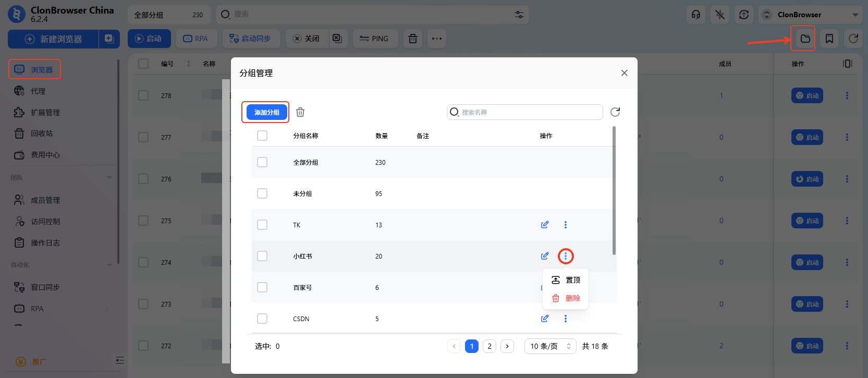Check the 百家号 row checkbox

(262, 287)
